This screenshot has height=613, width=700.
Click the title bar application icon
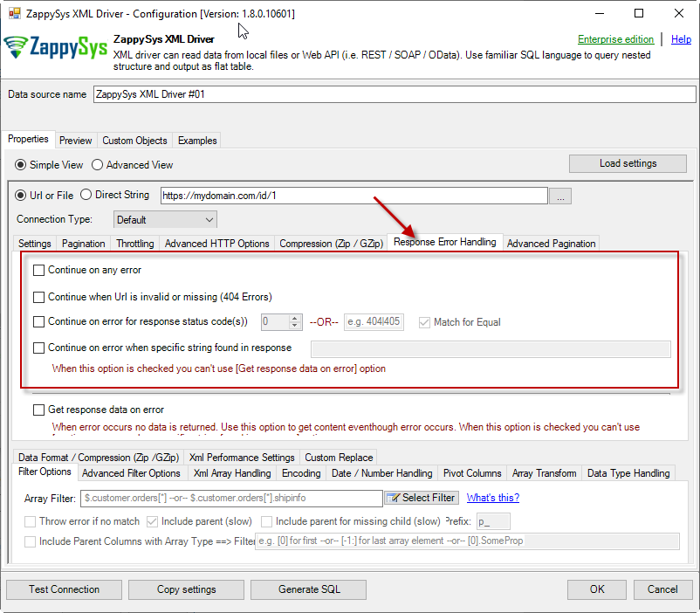pos(12,14)
